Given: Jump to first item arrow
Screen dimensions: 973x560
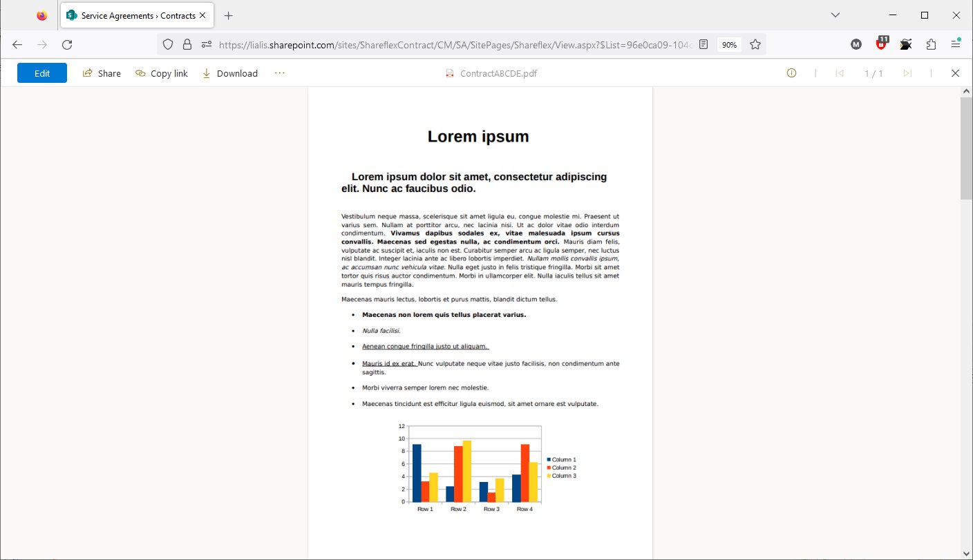Looking at the screenshot, I should [x=840, y=73].
